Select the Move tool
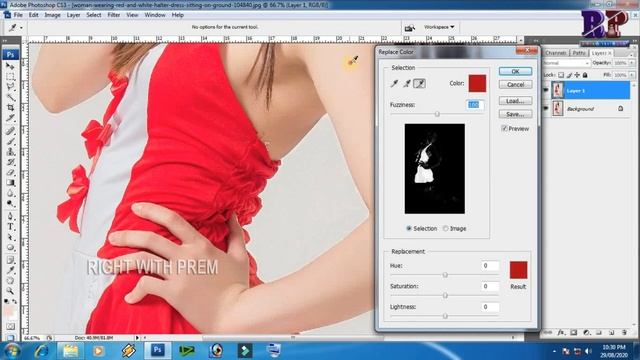Screen dimensions: 640x360 [11, 66]
